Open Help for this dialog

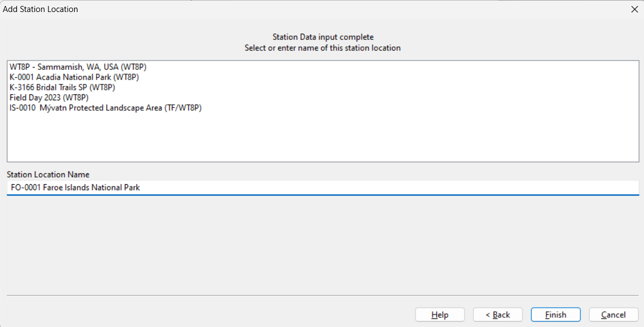tap(440, 315)
